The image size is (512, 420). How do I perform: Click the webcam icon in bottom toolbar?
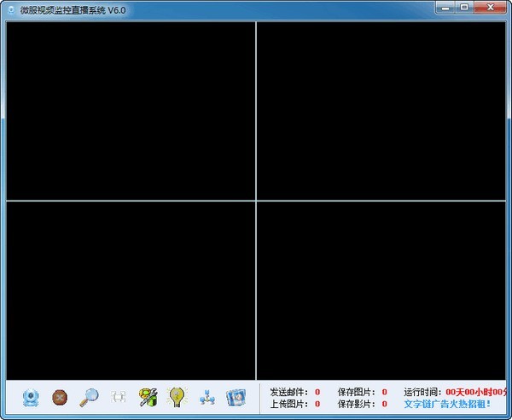(x=32, y=397)
